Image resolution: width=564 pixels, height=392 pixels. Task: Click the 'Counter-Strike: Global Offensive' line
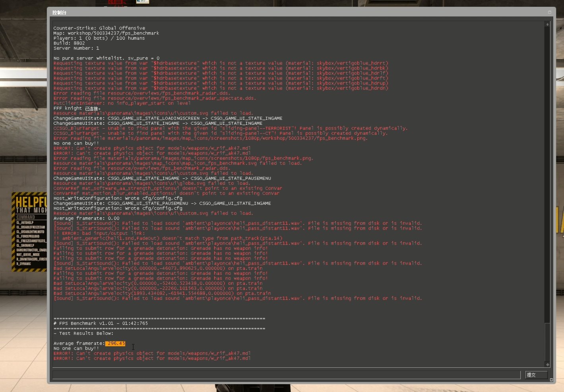pyautogui.click(x=99, y=28)
